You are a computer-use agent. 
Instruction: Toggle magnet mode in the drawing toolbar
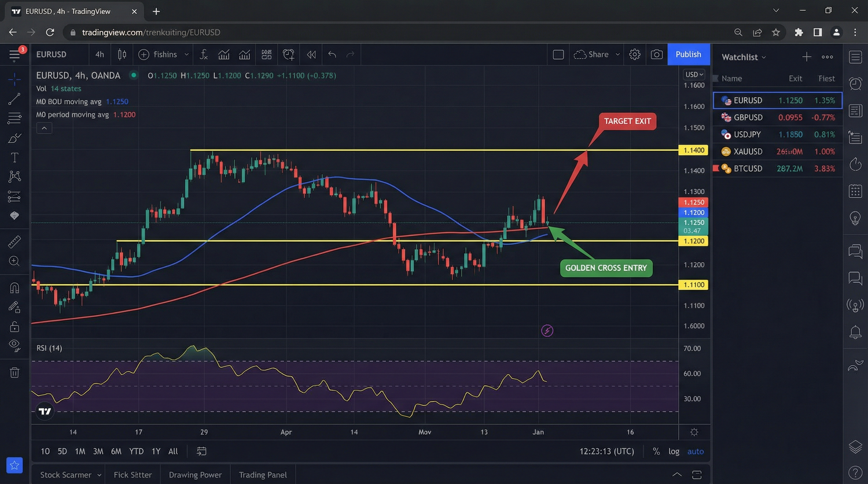[14, 287]
